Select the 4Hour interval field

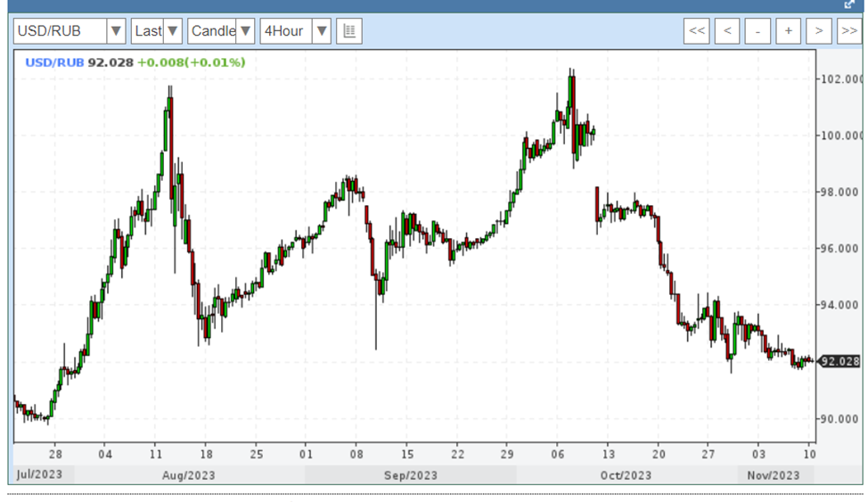(286, 31)
